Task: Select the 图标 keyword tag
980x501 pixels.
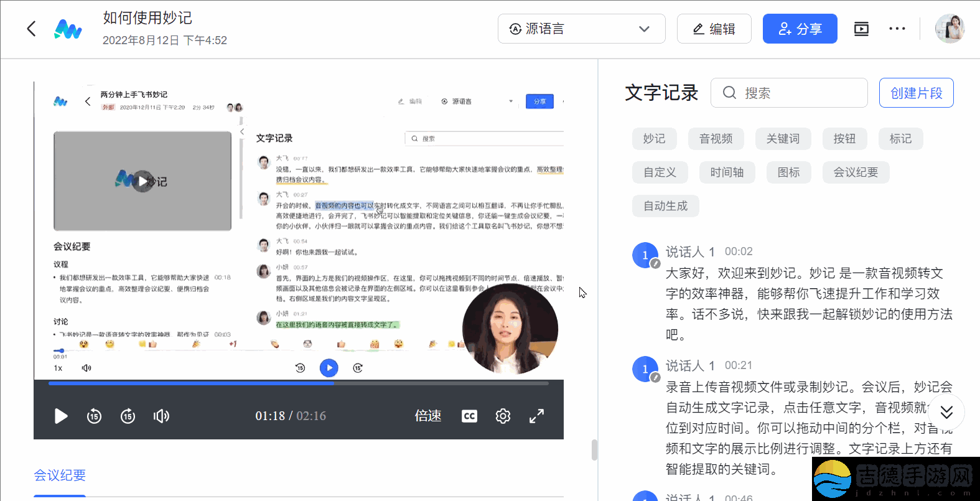Action: (x=788, y=172)
